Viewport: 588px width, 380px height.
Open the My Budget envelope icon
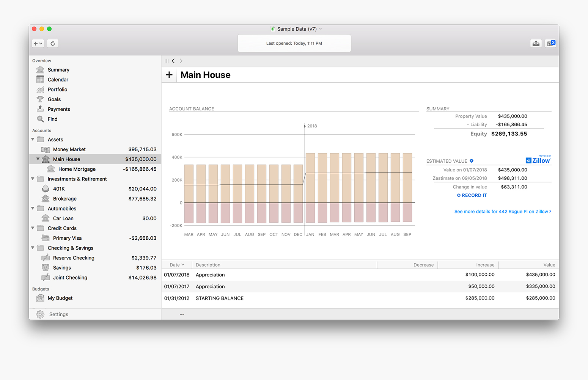40,298
